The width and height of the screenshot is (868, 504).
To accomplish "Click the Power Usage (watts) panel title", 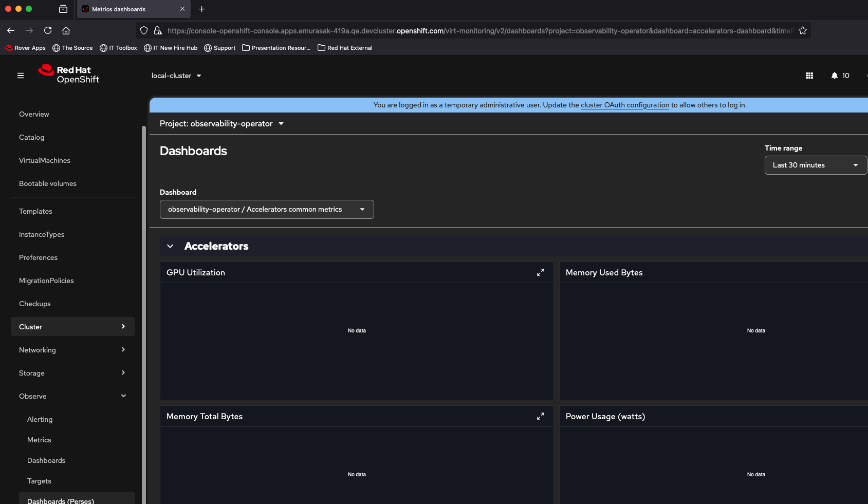I will pyautogui.click(x=605, y=416).
